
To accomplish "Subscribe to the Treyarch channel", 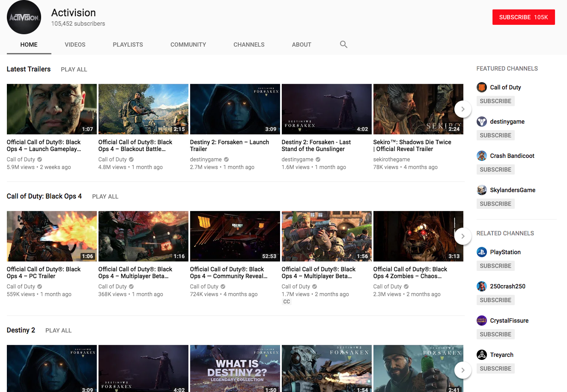I will (495, 368).
